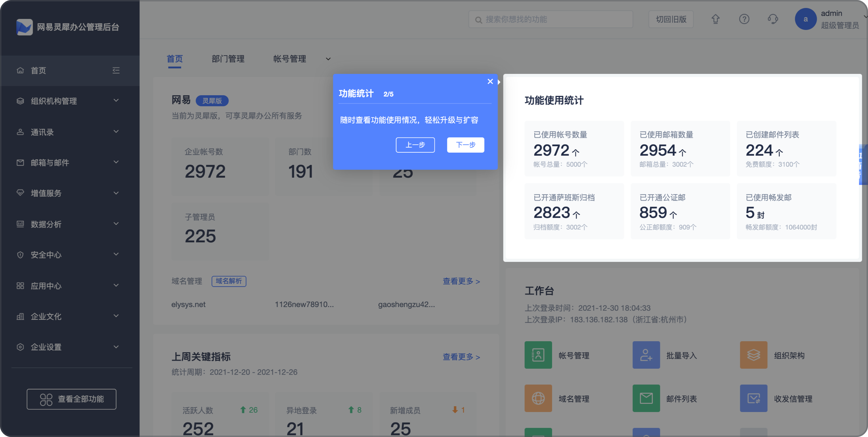Click the upload arrow icon in header
The image size is (868, 437).
[x=715, y=19]
